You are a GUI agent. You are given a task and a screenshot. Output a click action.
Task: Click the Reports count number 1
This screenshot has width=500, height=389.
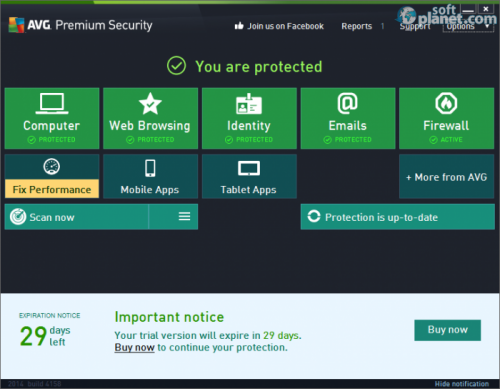[x=382, y=26]
